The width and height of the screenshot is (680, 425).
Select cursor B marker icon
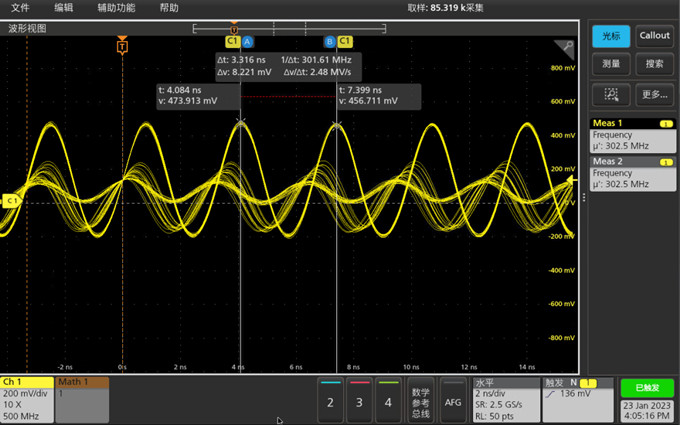329,41
